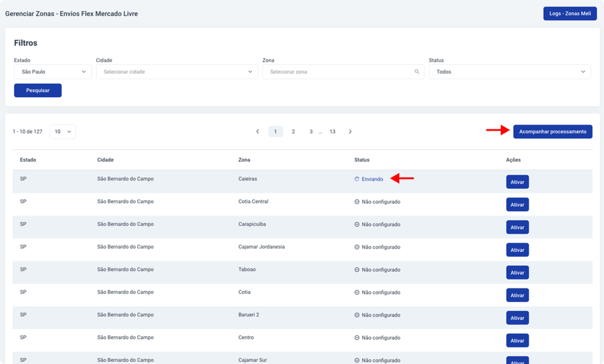Activate the Taboao zone
The height and width of the screenshot is (364, 604).
[x=517, y=273]
